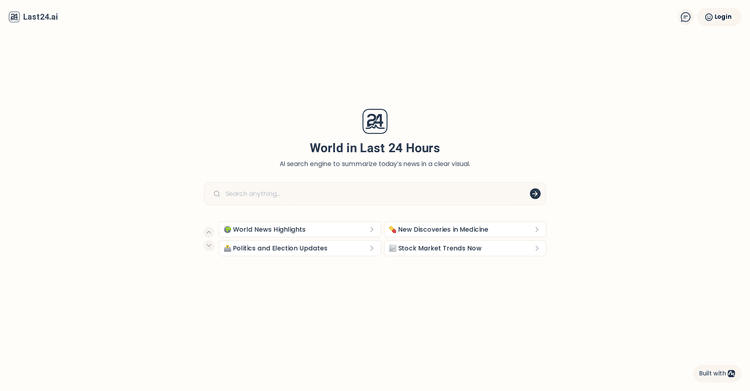The width and height of the screenshot is (750, 391).
Task: Click the chart emoji on Stock Market Trends
Action: pyautogui.click(x=393, y=248)
